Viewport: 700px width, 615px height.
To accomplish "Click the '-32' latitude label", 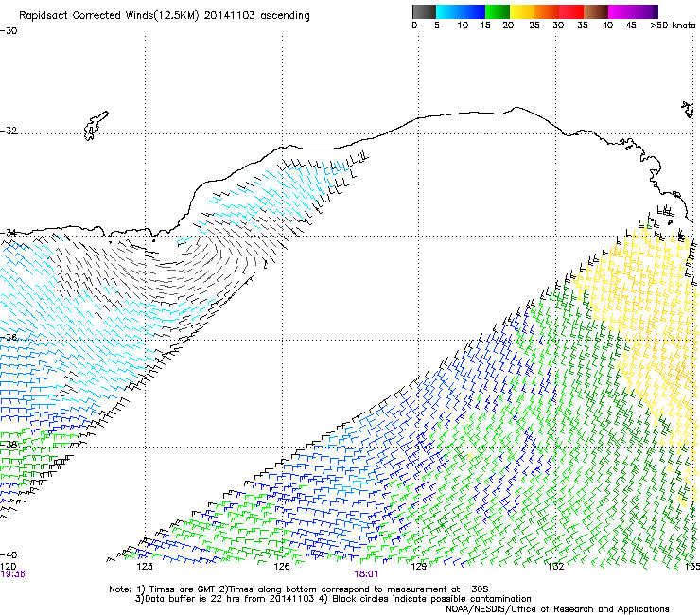I will pos(9,131).
